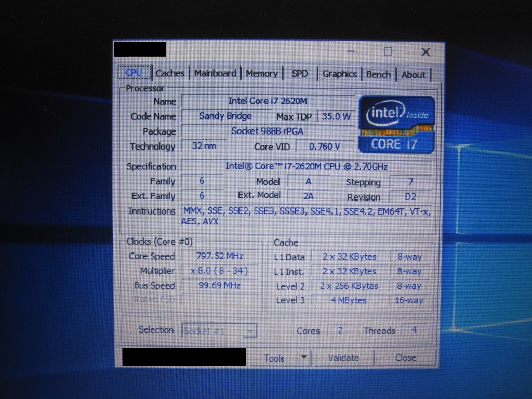
Task: Click the empty Rated FSB field
Action: tap(220, 300)
